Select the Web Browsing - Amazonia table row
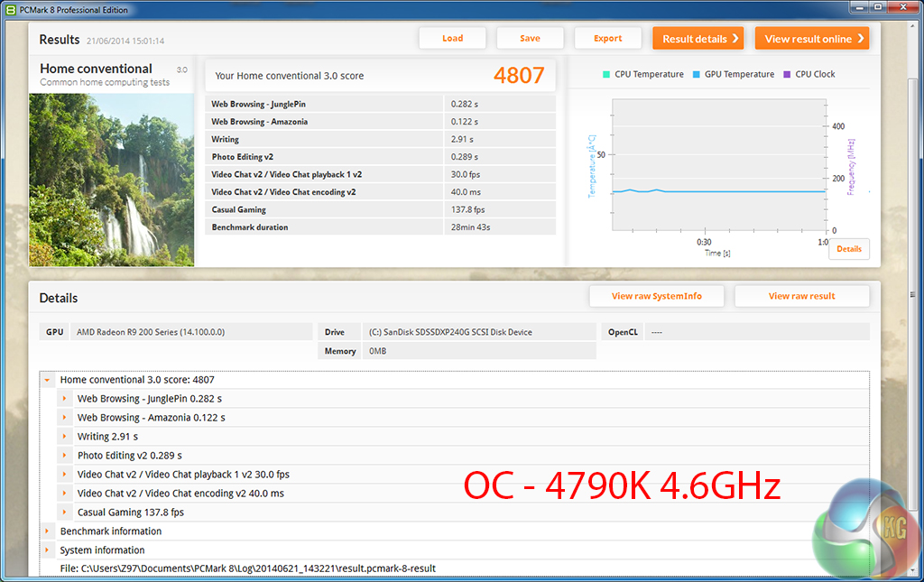Image resolution: width=924 pixels, height=582 pixels. coord(380,121)
